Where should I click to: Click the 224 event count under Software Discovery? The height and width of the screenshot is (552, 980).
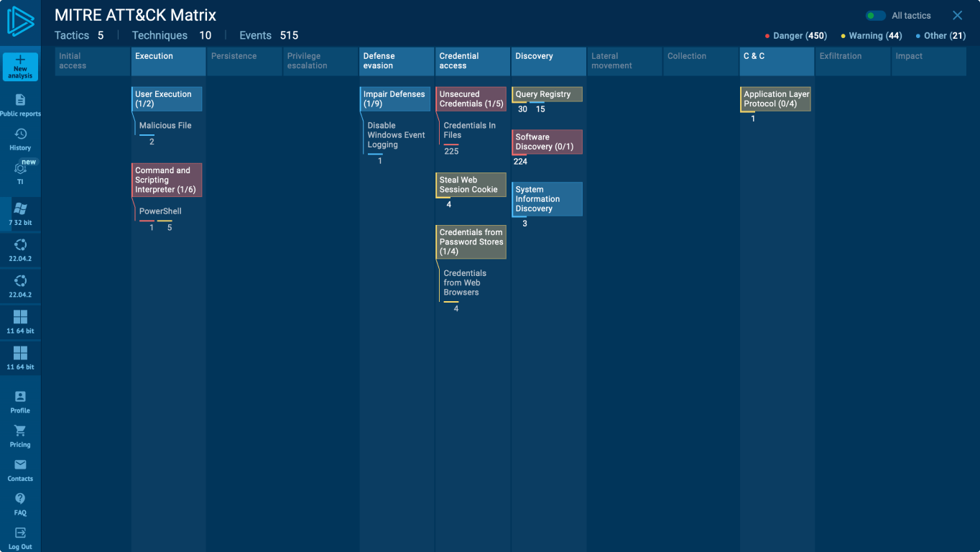[520, 162]
